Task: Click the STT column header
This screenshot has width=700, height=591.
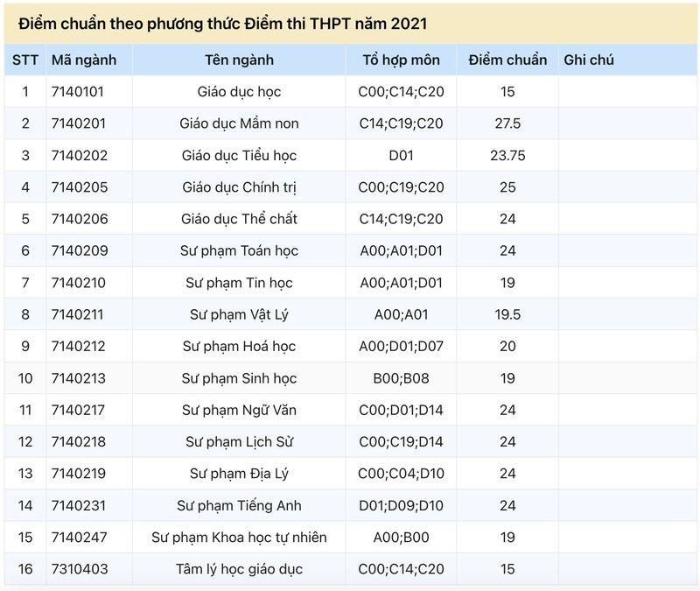Action: coord(25,60)
